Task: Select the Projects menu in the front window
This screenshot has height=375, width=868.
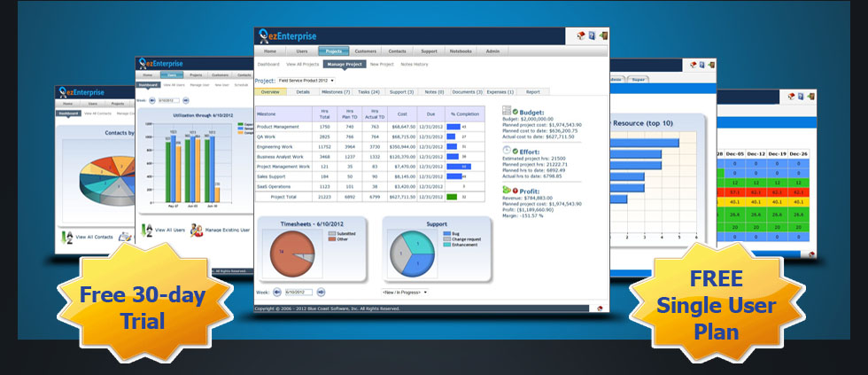Action: [334, 51]
